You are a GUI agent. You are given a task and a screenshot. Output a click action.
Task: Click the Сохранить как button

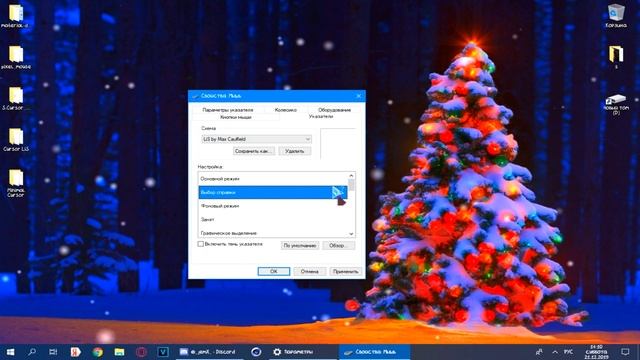coord(253,151)
